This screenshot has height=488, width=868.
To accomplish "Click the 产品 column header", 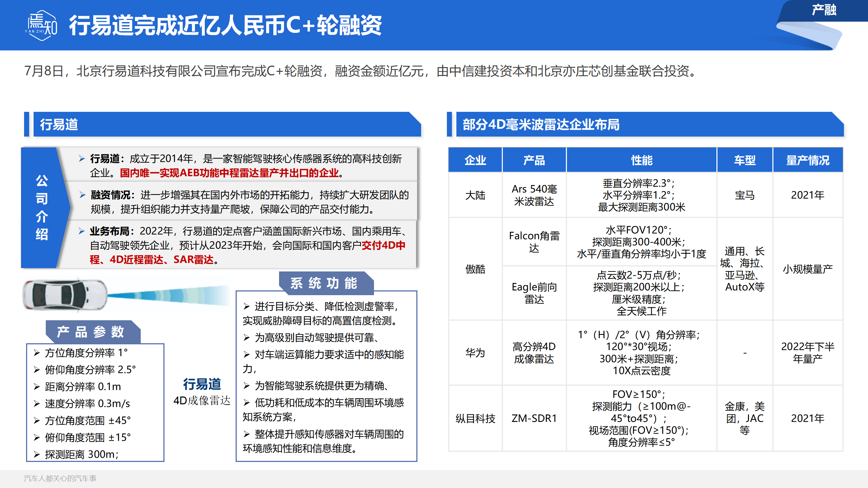I will coord(534,160).
